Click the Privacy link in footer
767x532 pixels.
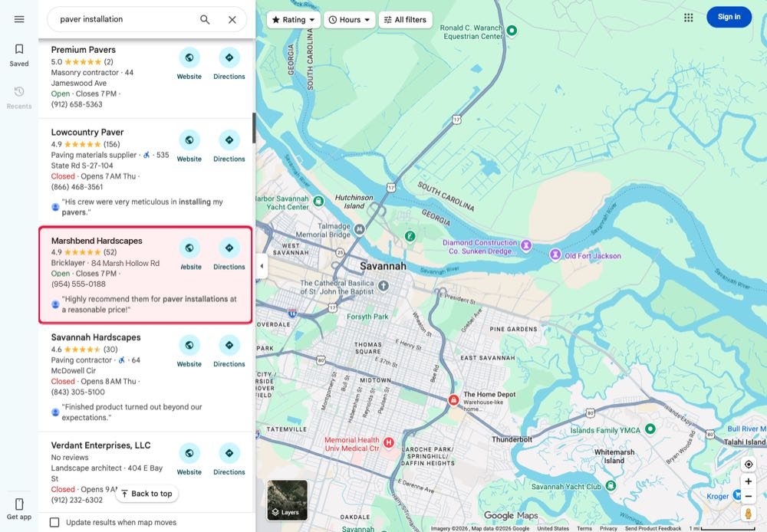[608, 529]
